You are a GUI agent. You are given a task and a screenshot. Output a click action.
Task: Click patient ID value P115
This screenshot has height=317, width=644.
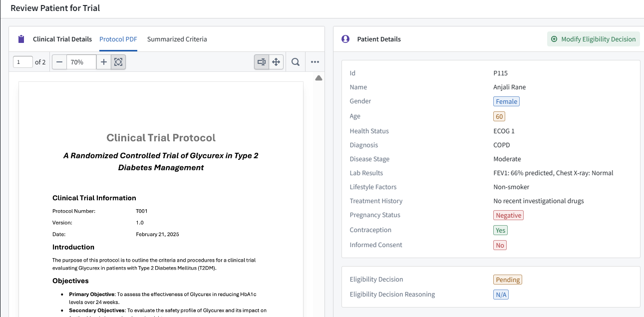[x=500, y=73]
